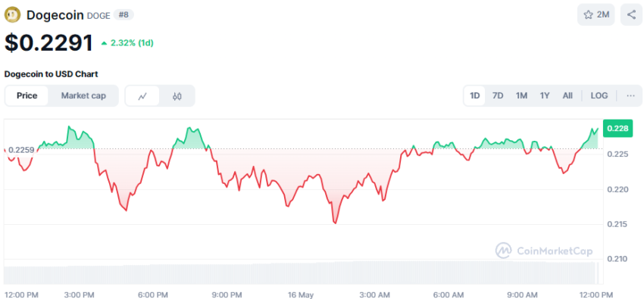This screenshot has width=644, height=299.
Task: Open the more options ellipsis menu
Action: [631, 95]
